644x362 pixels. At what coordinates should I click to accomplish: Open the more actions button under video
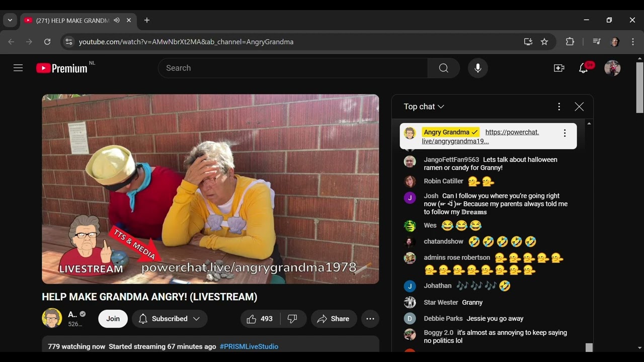coord(370,319)
